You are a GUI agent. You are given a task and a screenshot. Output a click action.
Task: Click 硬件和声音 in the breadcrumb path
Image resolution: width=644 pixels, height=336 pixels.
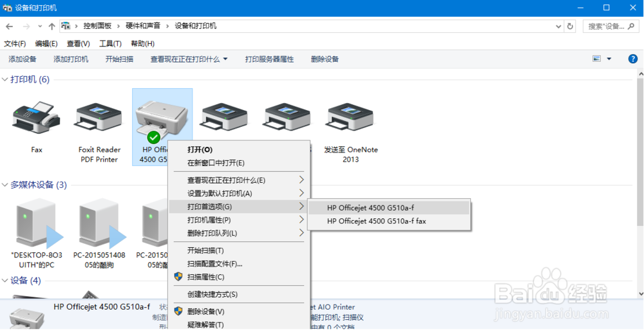[143, 26]
